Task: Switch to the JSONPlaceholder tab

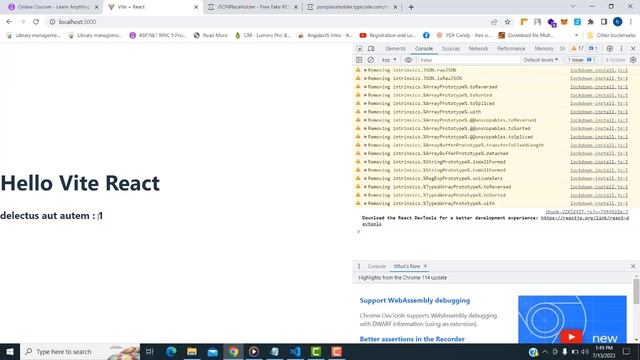Action: [x=252, y=7]
